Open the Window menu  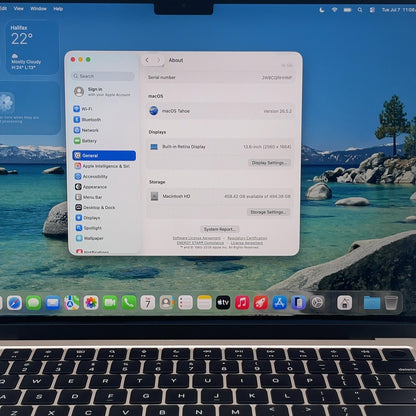38,9
